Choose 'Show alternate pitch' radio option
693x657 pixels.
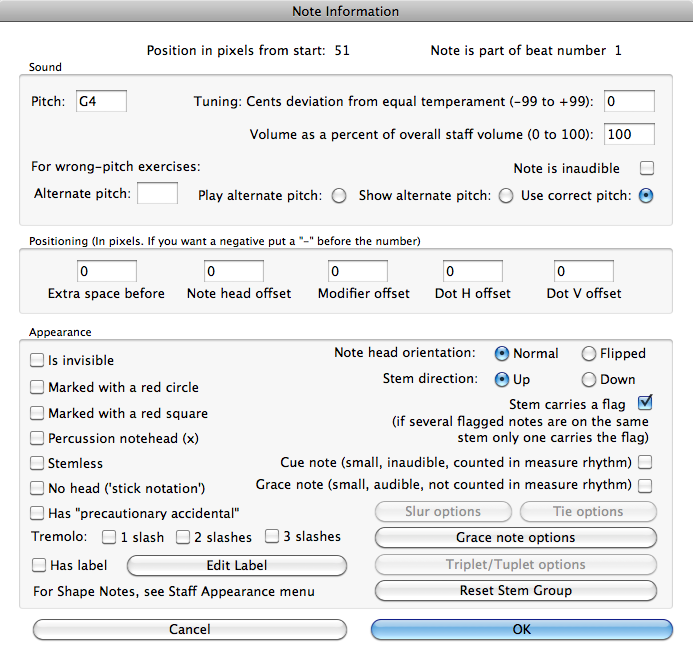(506, 196)
